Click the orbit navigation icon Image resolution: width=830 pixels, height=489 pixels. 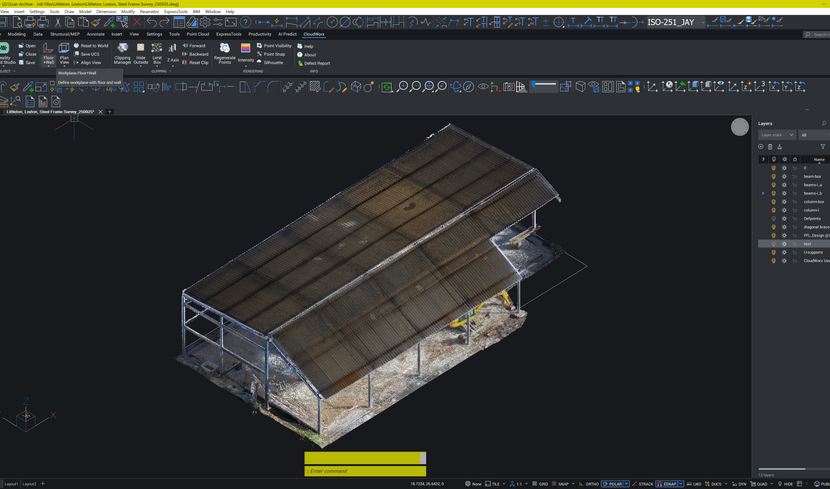click(456, 86)
